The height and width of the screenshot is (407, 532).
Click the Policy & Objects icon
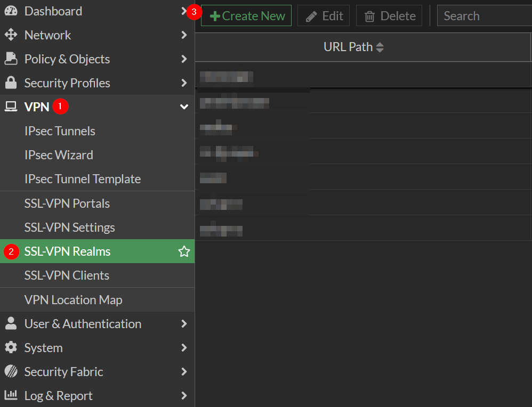click(x=11, y=59)
